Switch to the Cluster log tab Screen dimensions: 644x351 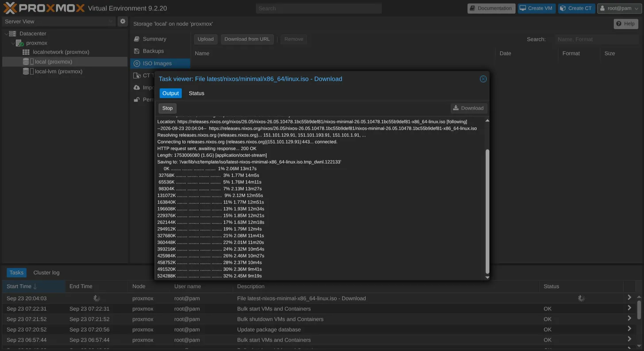pyautogui.click(x=46, y=273)
